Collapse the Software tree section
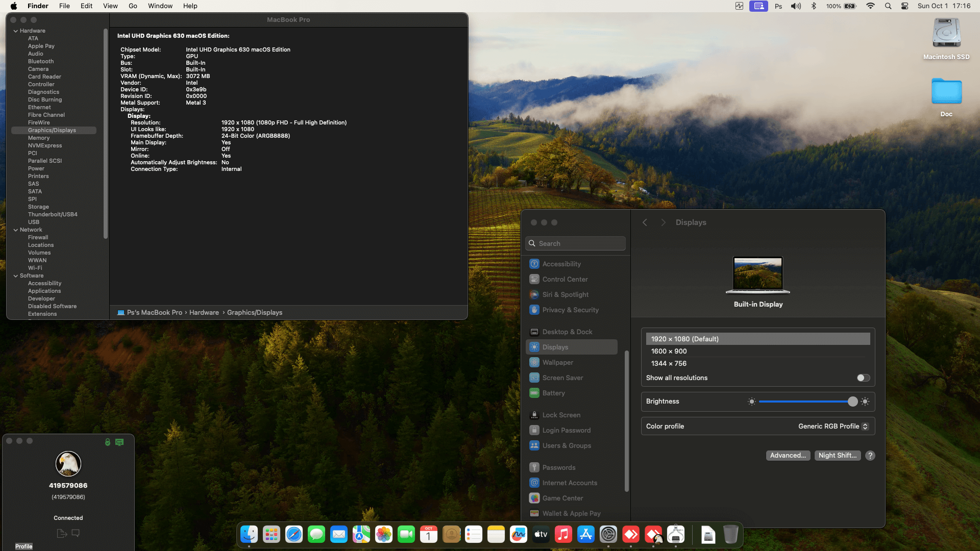The height and width of the screenshot is (551, 980). [16, 276]
